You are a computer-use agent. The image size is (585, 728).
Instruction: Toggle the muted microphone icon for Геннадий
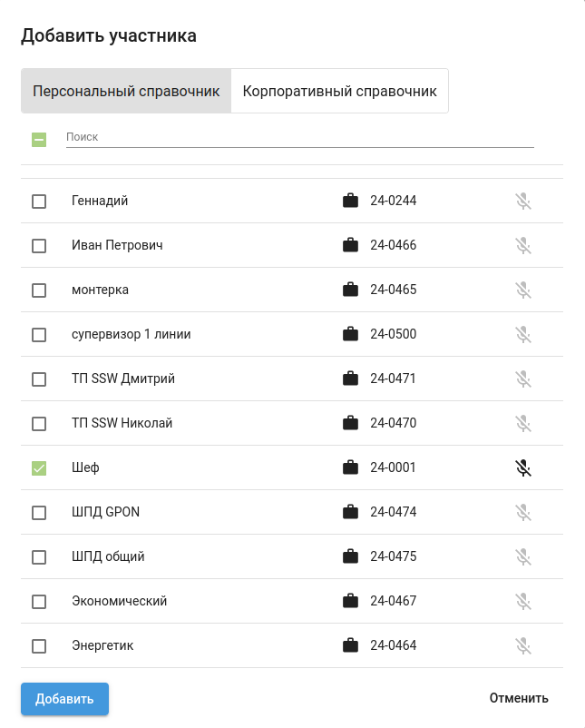[x=522, y=201]
